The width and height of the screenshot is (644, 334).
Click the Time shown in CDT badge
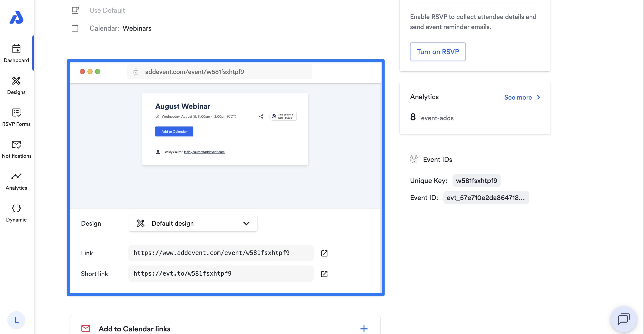click(x=283, y=116)
